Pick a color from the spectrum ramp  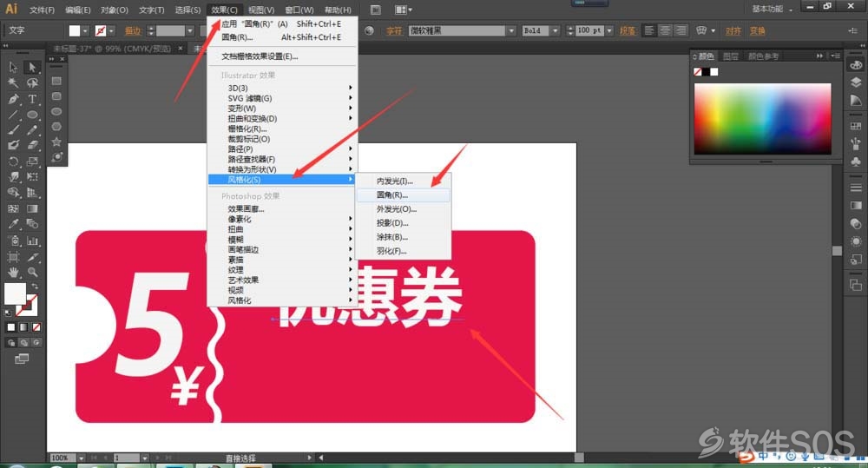point(763,119)
